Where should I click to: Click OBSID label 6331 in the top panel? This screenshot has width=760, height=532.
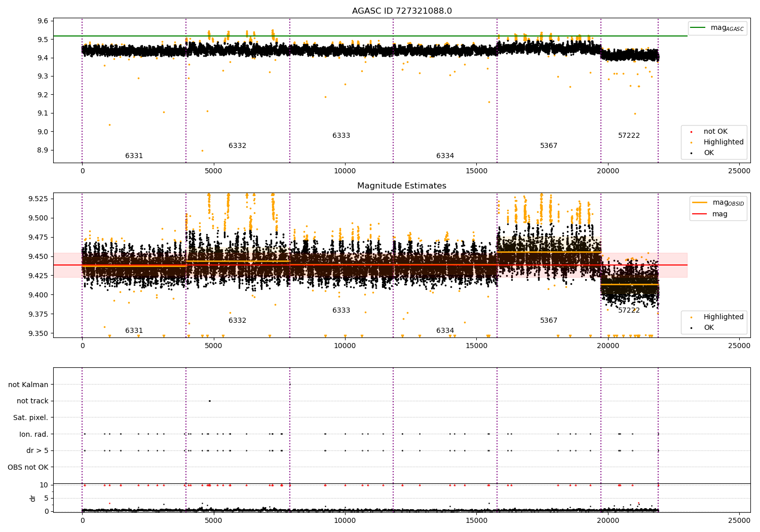[x=134, y=156]
